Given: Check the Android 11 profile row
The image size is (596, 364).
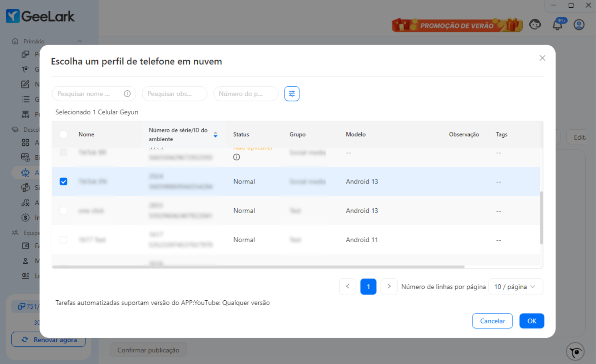Looking at the screenshot, I should pos(63,240).
